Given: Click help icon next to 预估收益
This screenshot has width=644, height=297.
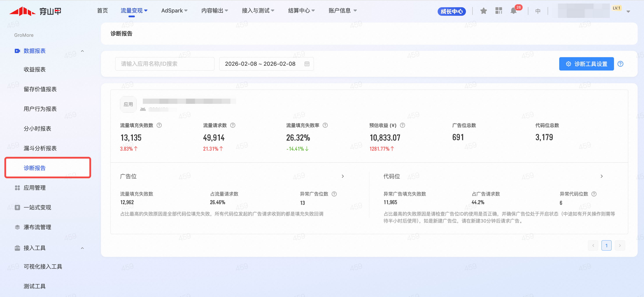Looking at the screenshot, I should click(403, 125).
